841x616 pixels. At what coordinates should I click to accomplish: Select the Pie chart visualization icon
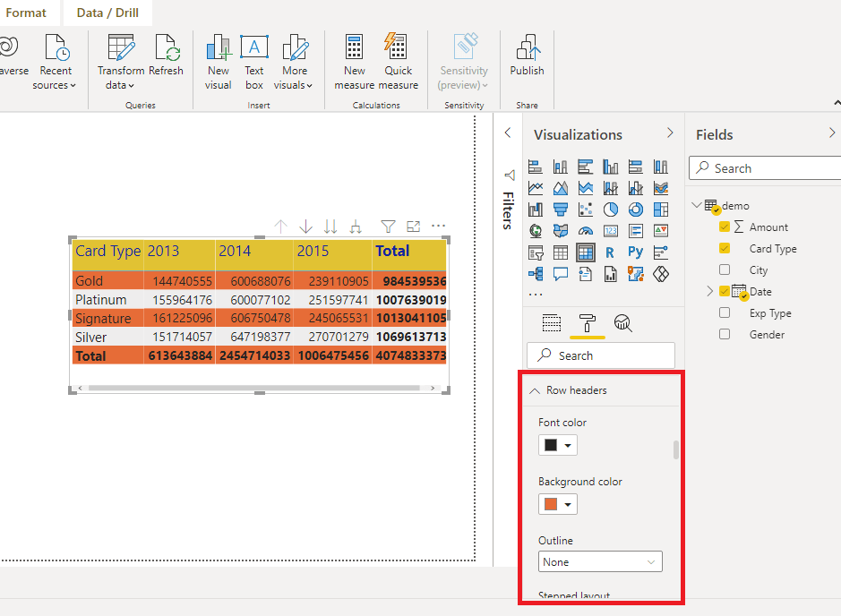611,210
